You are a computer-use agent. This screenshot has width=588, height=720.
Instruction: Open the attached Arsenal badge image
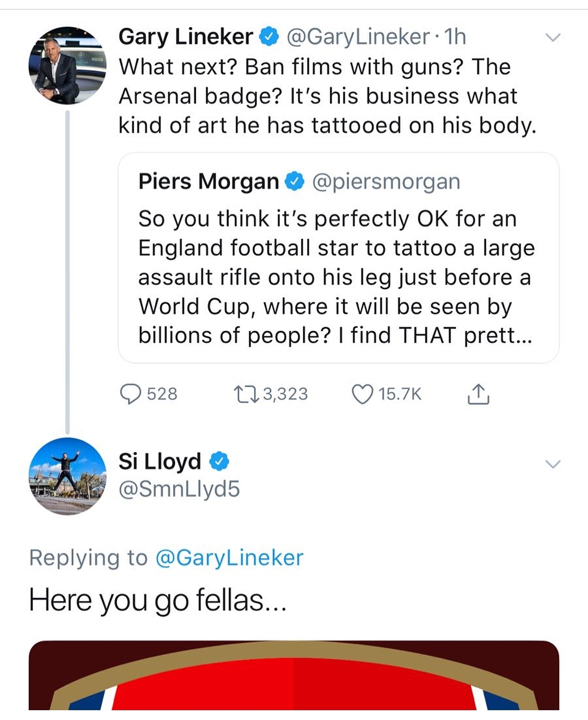pyautogui.click(x=294, y=675)
